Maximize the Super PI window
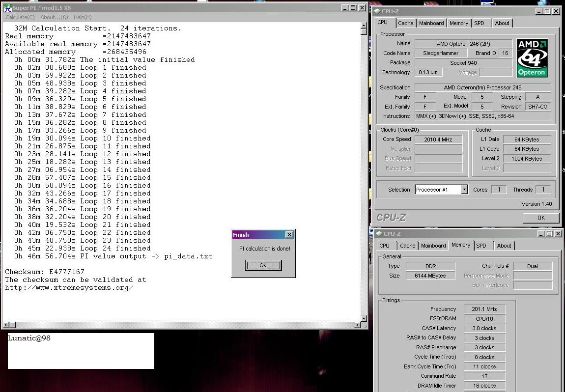Image resolution: width=565 pixels, height=392 pixels. tap(353, 7)
